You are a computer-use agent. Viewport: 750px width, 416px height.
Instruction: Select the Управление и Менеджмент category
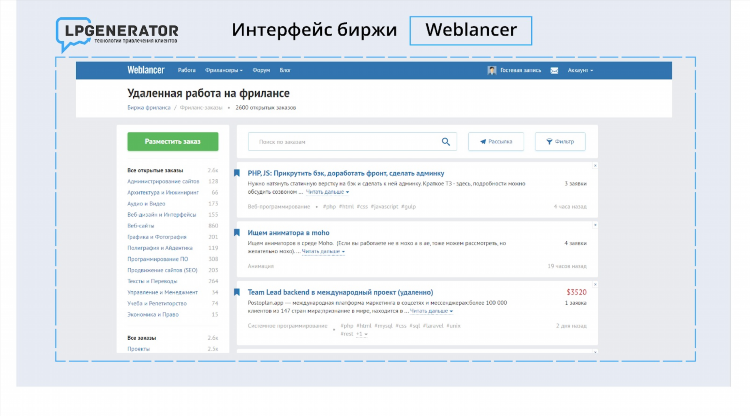pyautogui.click(x=163, y=292)
